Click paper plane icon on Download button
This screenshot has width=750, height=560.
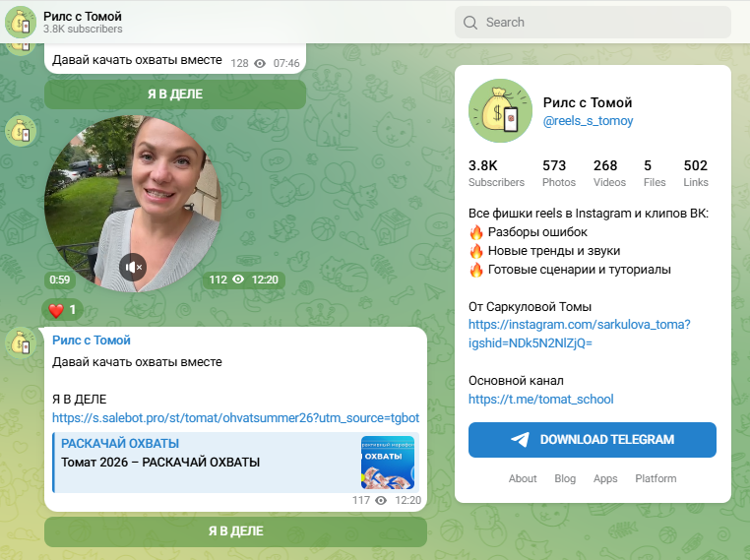[520, 440]
